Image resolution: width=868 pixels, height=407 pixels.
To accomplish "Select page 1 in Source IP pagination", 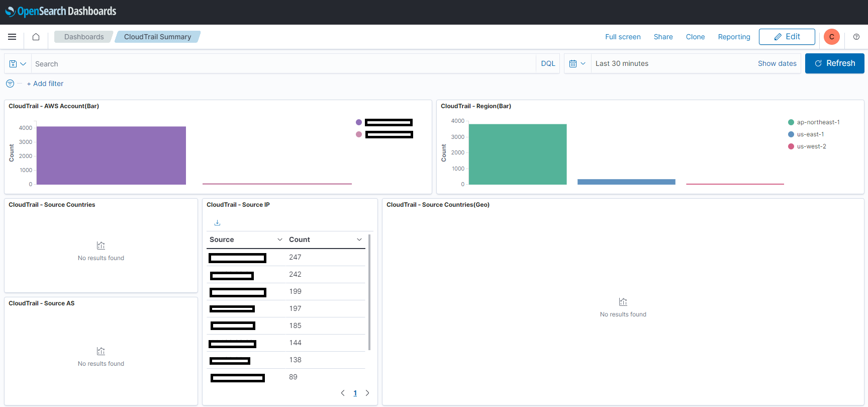I will point(355,393).
